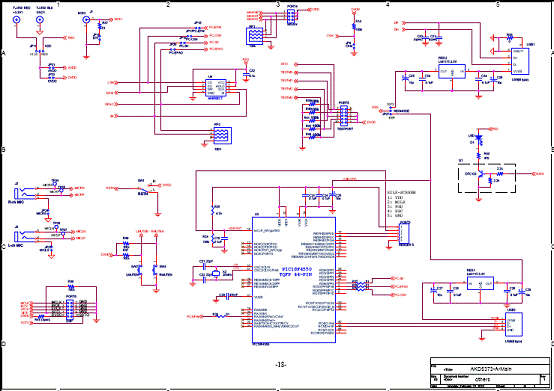The width and height of the screenshot is (554, 391).
Task: Click the AKD5373nA-Main title block text
Action: pos(491,369)
